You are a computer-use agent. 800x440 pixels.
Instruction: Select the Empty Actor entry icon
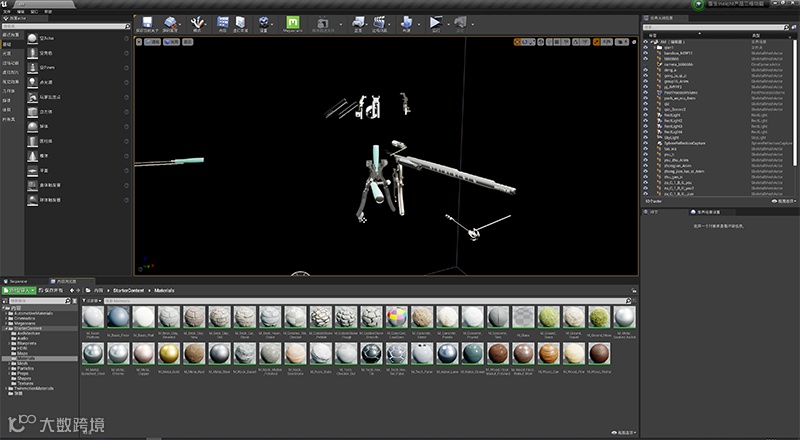[x=33, y=38]
